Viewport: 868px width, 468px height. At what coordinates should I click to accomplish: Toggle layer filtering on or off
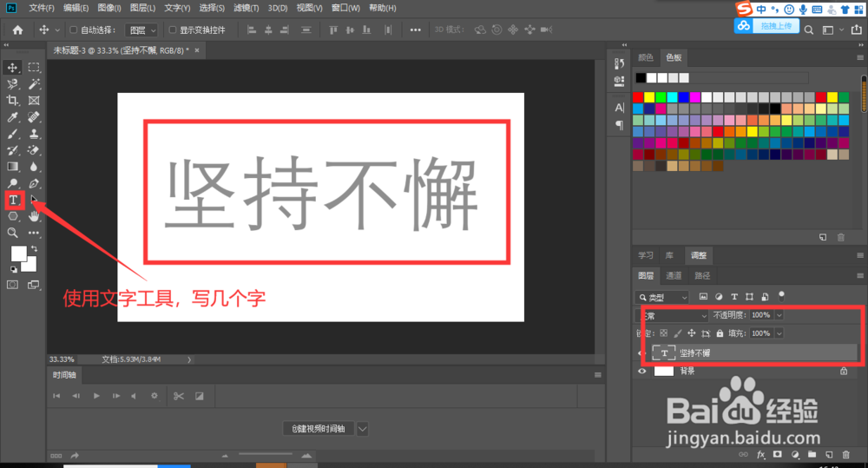(781, 296)
